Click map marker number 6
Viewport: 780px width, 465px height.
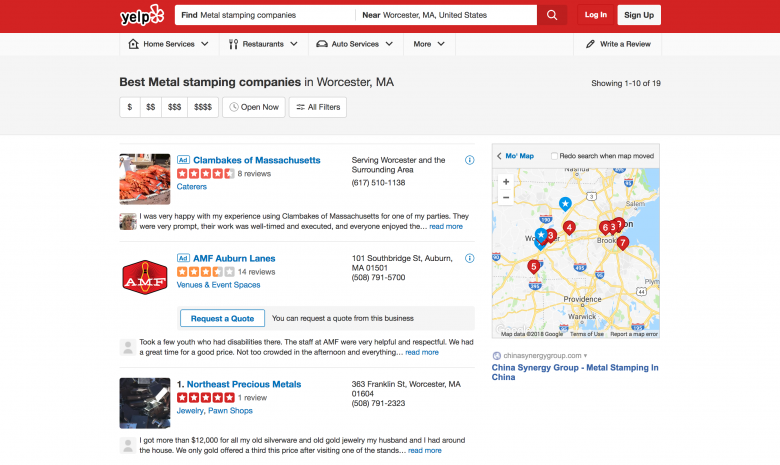[605, 228]
